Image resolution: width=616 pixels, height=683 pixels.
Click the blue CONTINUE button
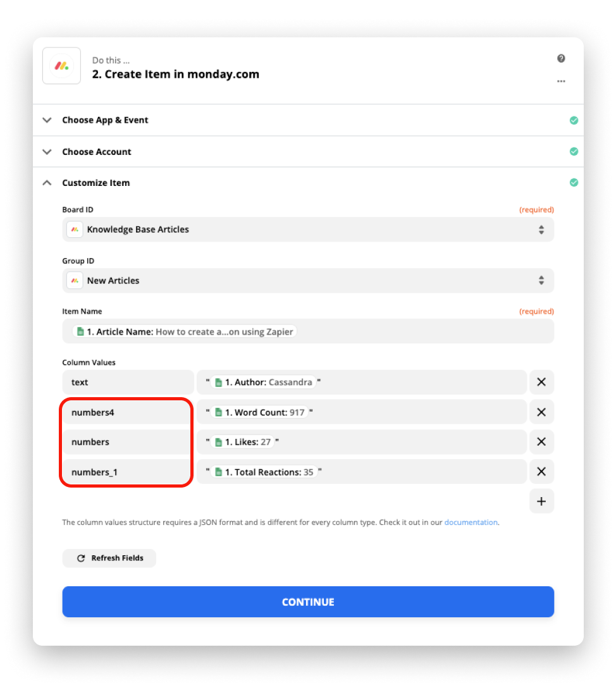[308, 602]
